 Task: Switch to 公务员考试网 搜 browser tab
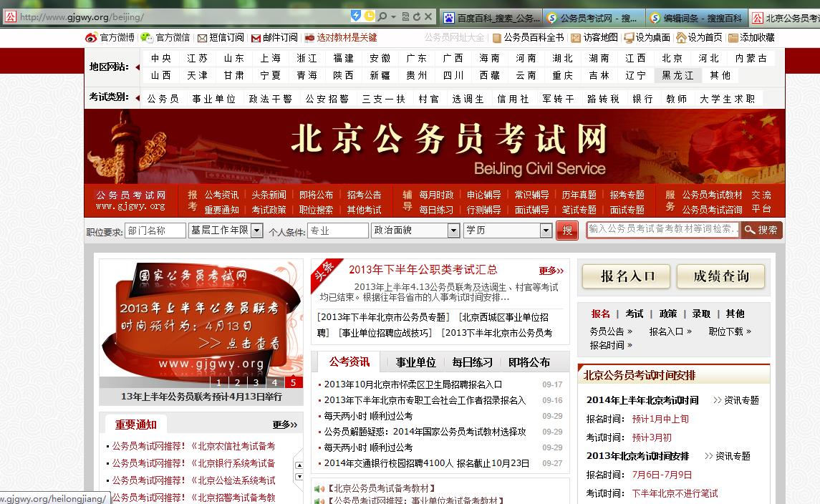click(594, 18)
